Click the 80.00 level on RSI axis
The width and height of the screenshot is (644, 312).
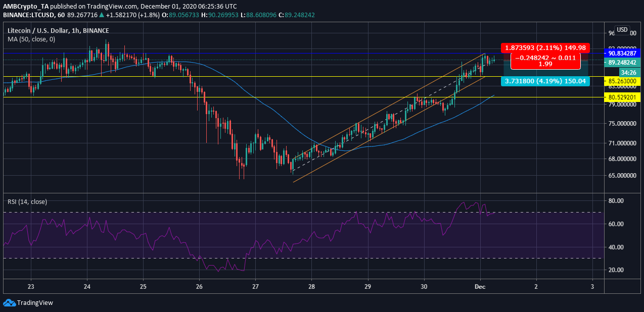click(x=617, y=201)
